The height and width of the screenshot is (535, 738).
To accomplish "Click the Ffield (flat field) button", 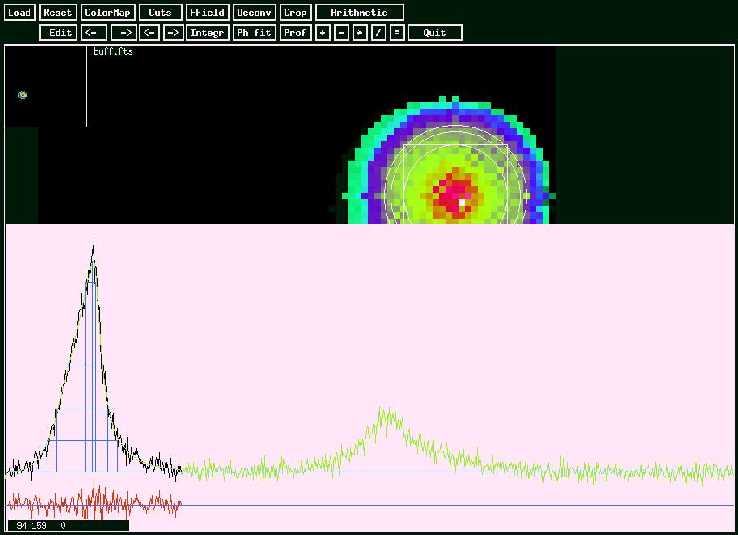I will tap(206, 13).
